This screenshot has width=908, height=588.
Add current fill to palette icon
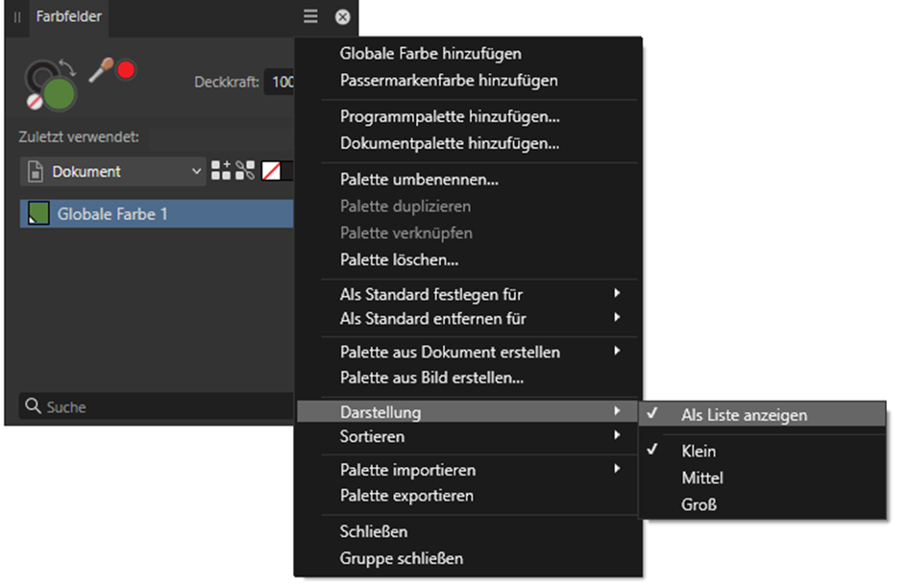click(x=221, y=170)
